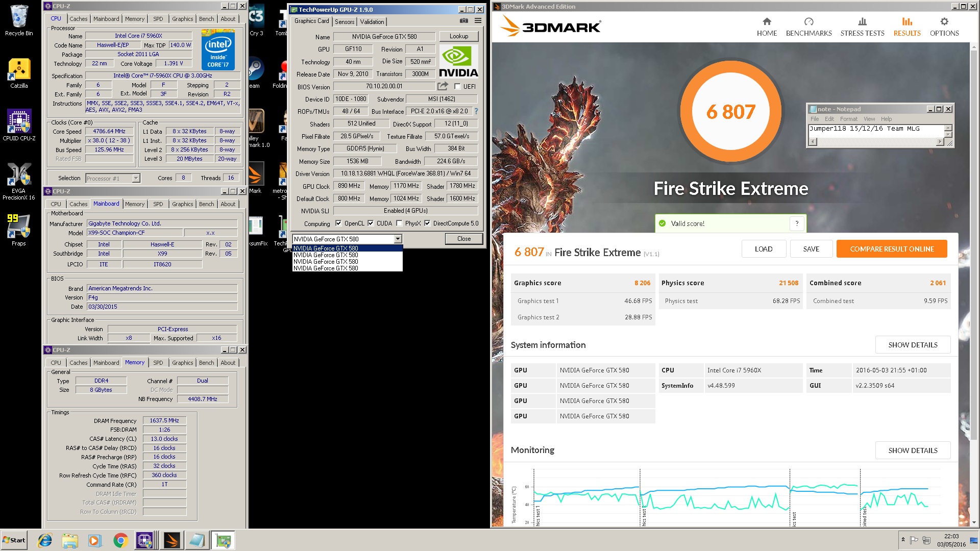Image resolution: width=980 pixels, height=551 pixels.
Task: Toggle the DirectCompute 5.0 checkbox
Action: [x=427, y=223]
